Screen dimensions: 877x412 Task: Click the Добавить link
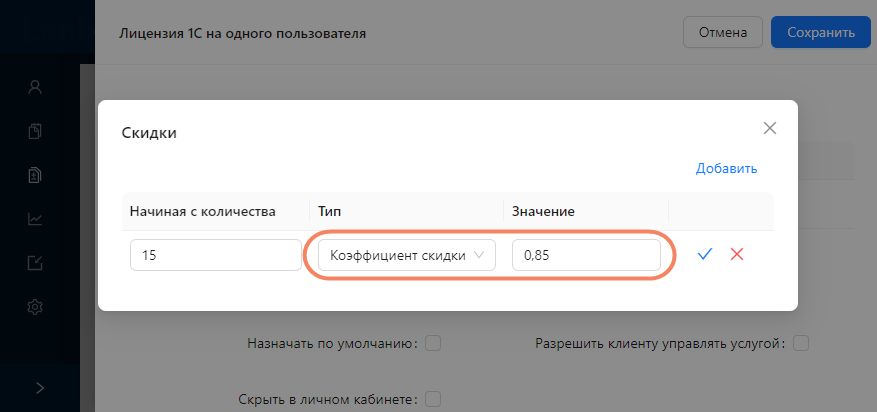pyautogui.click(x=727, y=169)
